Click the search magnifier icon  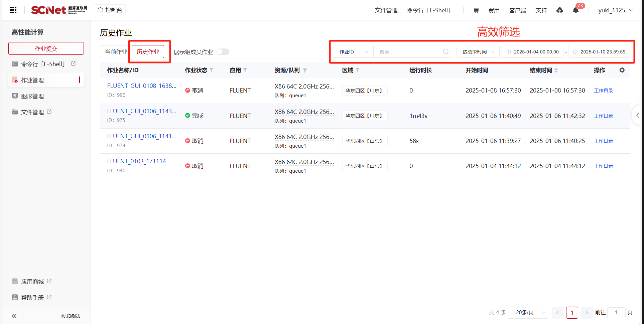coord(446,52)
